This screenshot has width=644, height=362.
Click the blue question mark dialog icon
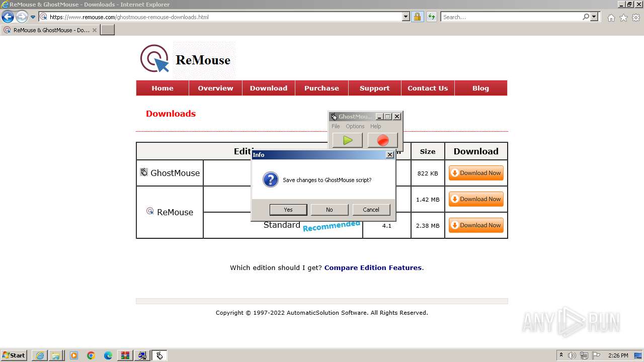point(271,179)
